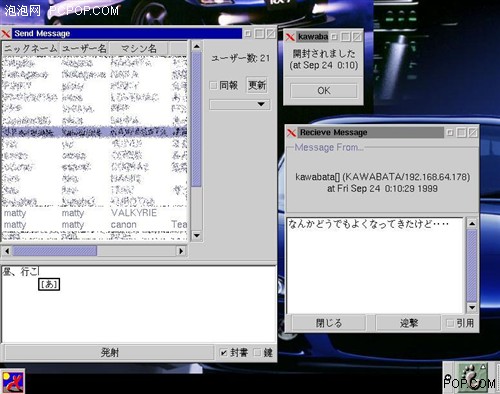
Task: Click the horizontal scrollbar thumb of user list
Action: [54, 251]
